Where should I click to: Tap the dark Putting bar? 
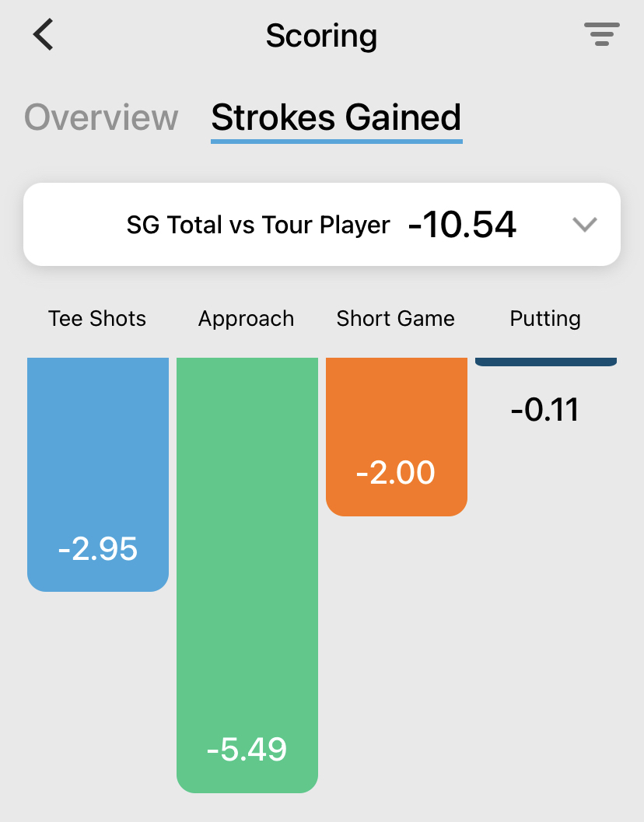(x=545, y=361)
